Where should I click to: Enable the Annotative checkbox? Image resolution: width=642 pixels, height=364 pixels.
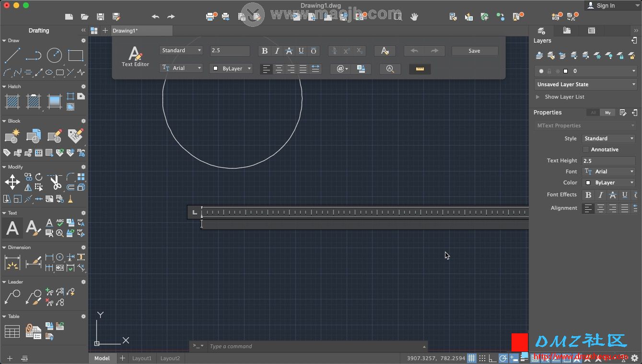click(x=586, y=149)
